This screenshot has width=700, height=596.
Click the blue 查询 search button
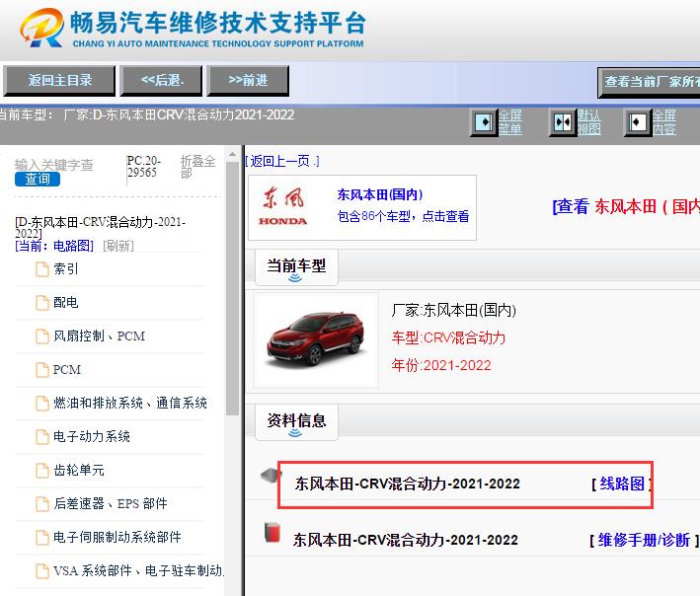[x=38, y=179]
